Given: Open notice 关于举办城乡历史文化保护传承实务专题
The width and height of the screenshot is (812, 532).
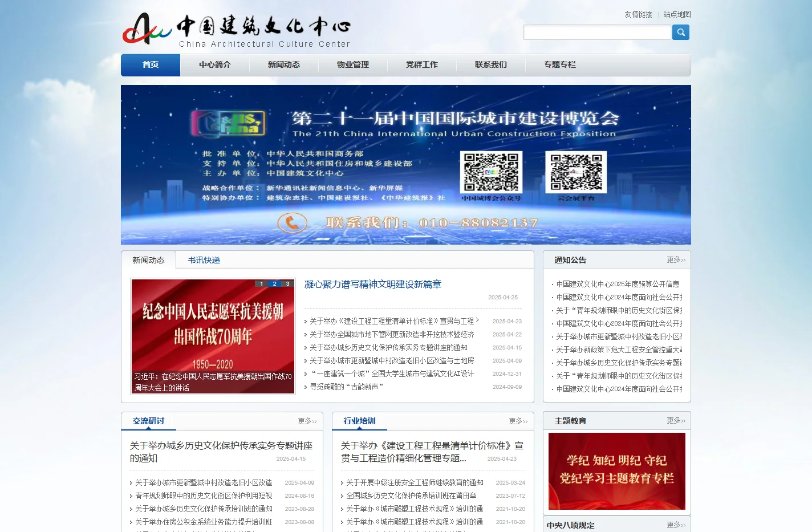Looking at the screenshot, I should tap(619, 363).
